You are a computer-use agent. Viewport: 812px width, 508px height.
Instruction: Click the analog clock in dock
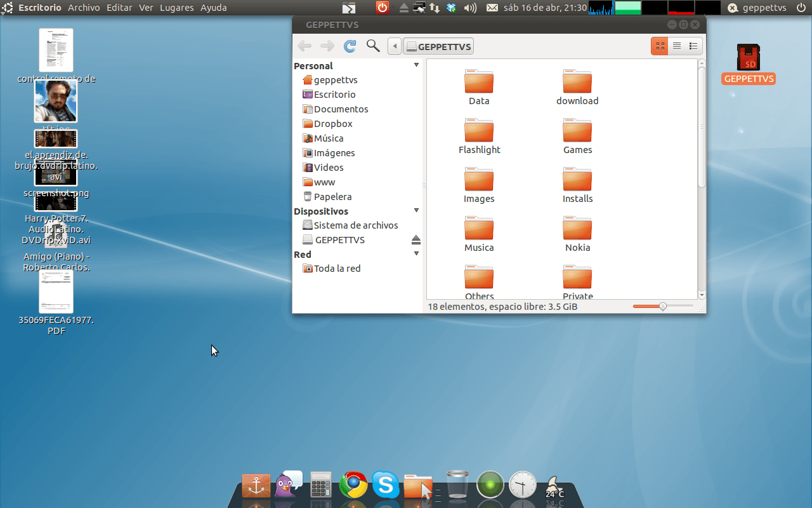[x=523, y=485]
